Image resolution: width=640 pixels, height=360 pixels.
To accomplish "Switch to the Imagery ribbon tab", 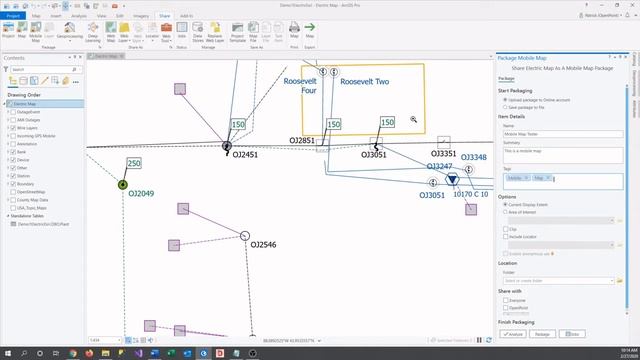I will coord(141,16).
